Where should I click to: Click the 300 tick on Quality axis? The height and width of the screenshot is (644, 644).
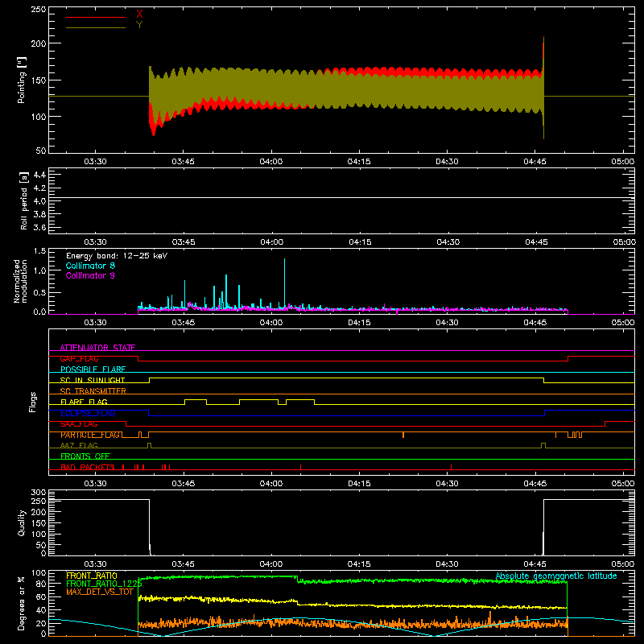39,492
